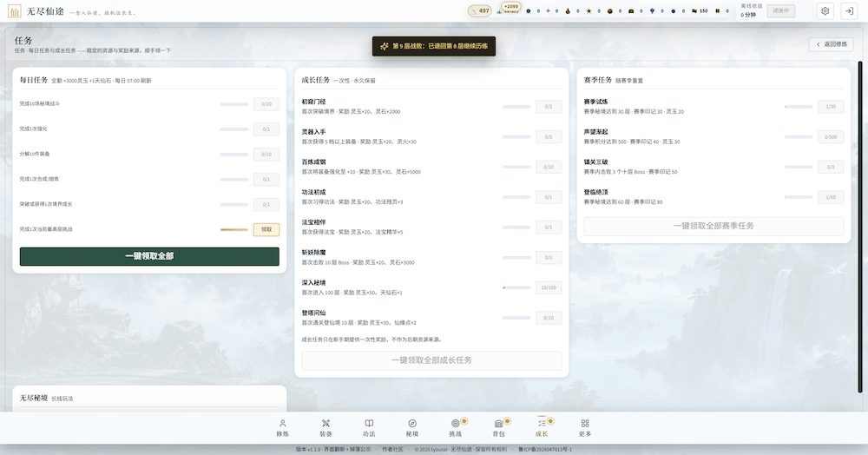Screen dimensions: 868x455
Task: Click the page vertical scrollbar
Action: (859, 227)
